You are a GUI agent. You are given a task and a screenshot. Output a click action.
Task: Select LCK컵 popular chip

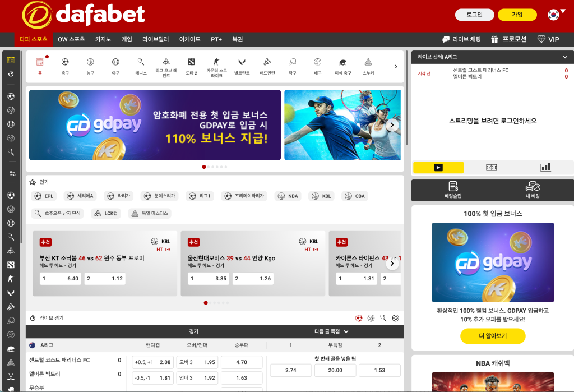[x=106, y=213]
